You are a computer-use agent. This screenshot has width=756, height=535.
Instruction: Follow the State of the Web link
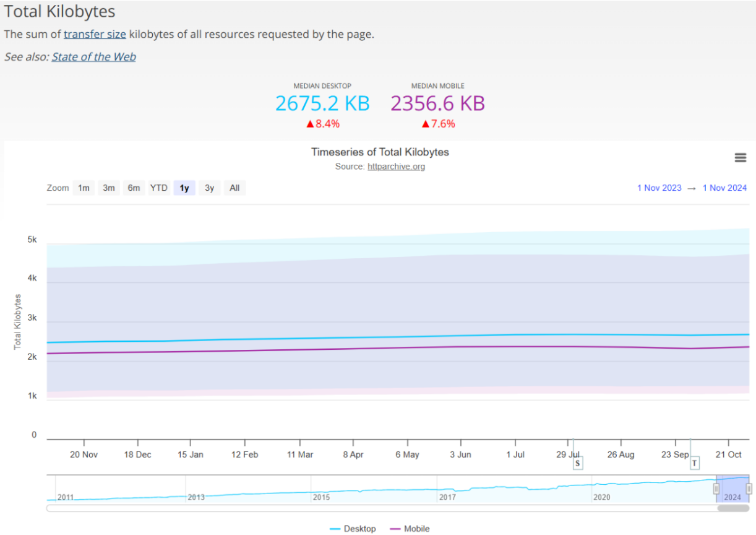pos(93,57)
